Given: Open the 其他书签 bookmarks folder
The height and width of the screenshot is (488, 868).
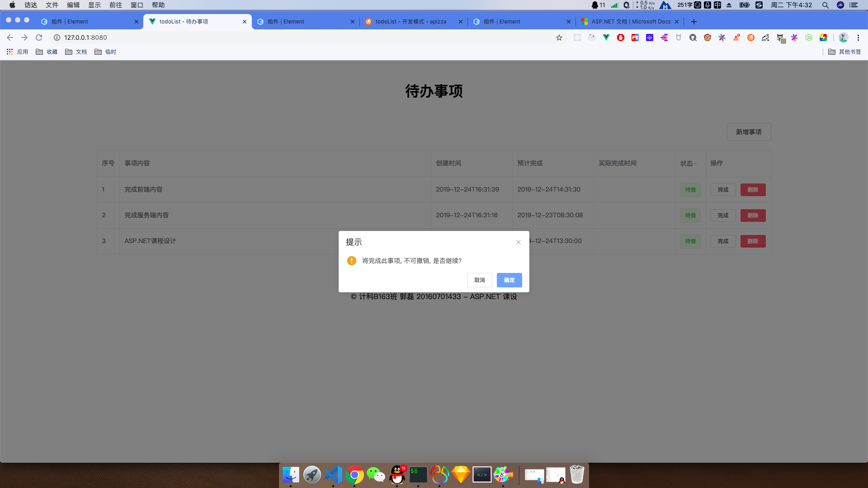Looking at the screenshot, I should coord(844,52).
